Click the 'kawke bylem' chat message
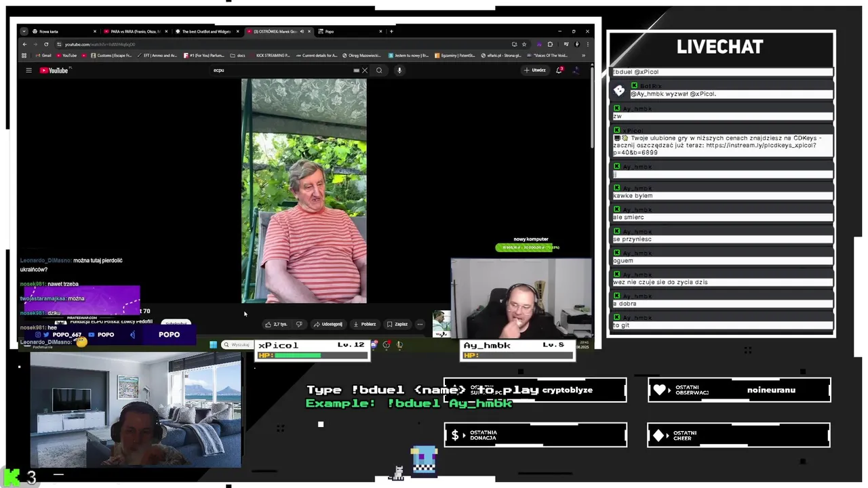This screenshot has width=868, height=488. pos(723,195)
